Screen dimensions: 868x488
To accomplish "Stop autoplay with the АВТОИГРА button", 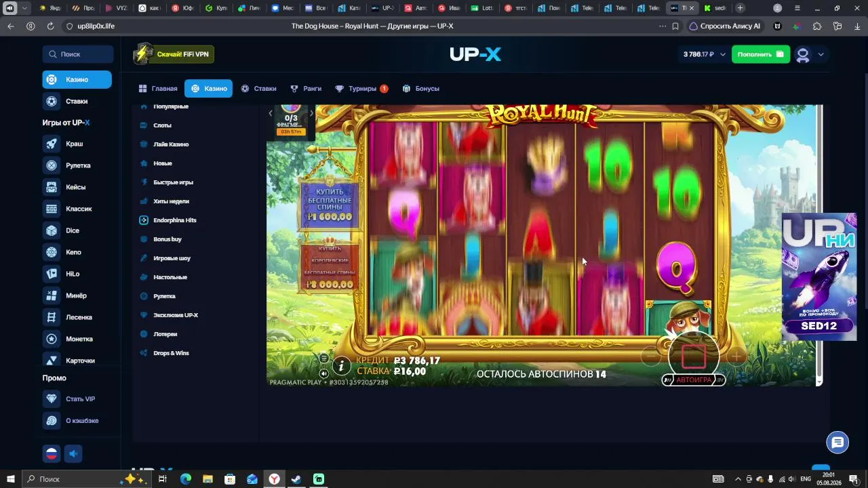I will pyautogui.click(x=694, y=380).
